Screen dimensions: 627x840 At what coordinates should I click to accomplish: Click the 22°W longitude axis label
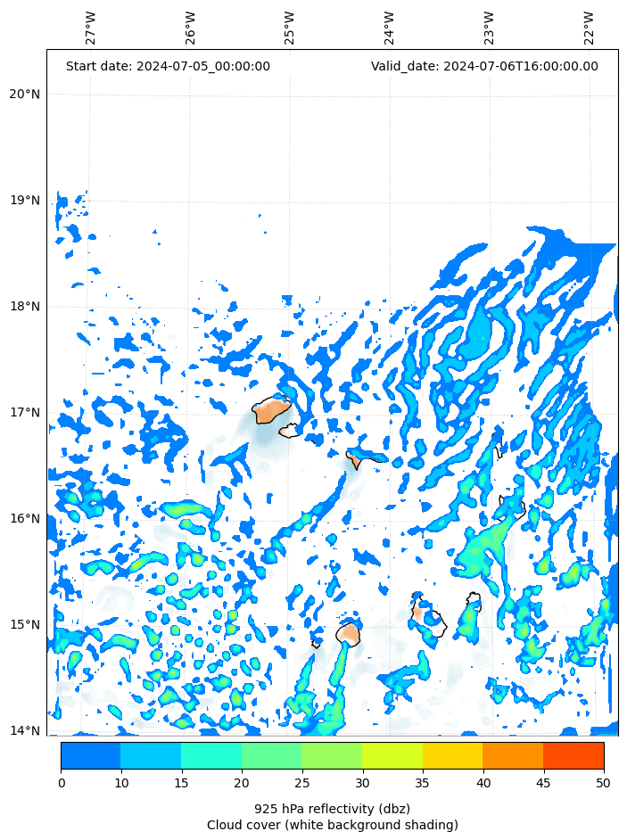pyautogui.click(x=590, y=28)
